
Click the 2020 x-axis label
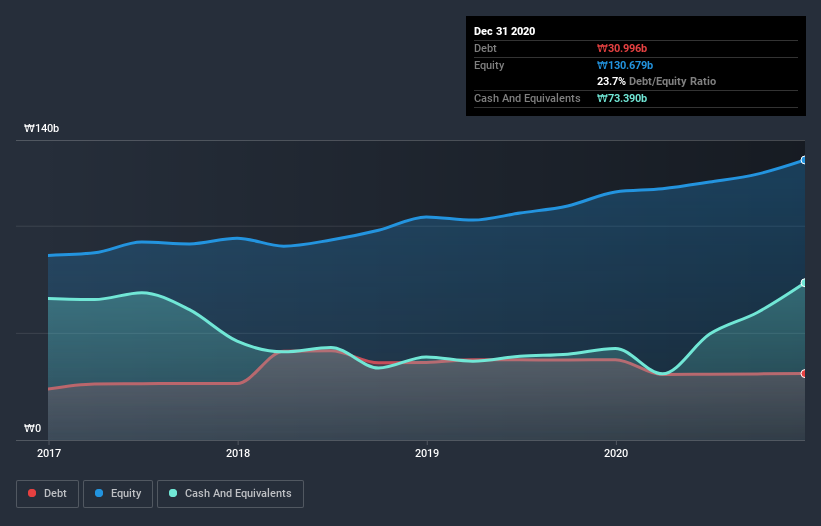616,453
